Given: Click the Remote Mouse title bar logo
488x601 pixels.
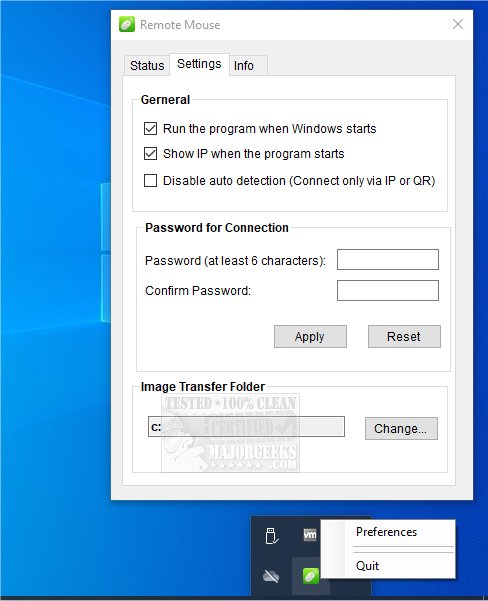Looking at the screenshot, I should (127, 25).
